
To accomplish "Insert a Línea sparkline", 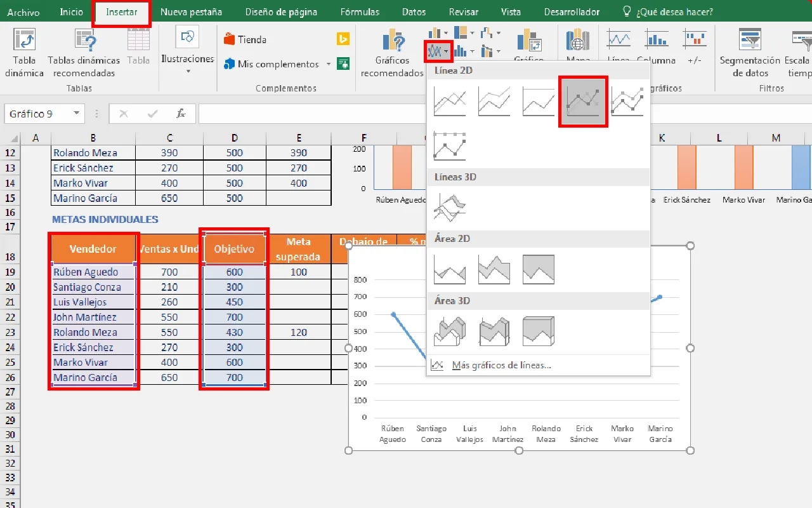I will click(619, 46).
